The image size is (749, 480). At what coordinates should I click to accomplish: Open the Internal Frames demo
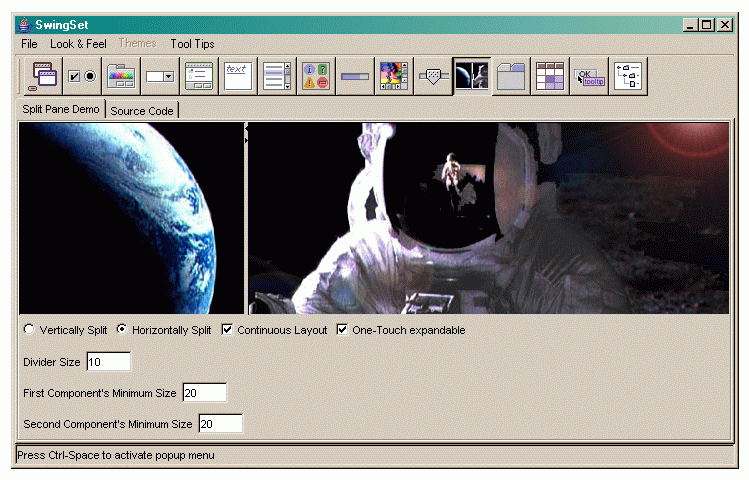pyautogui.click(x=43, y=76)
